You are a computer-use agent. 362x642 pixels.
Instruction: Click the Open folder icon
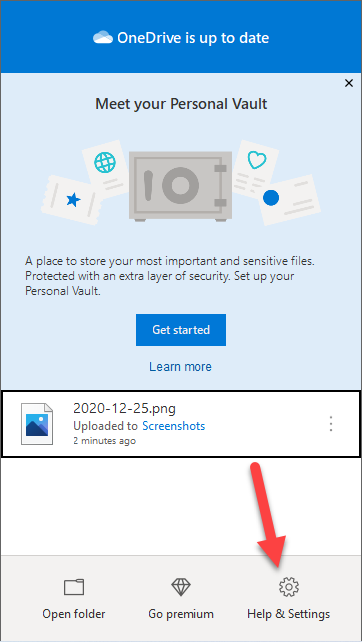pos(74,587)
